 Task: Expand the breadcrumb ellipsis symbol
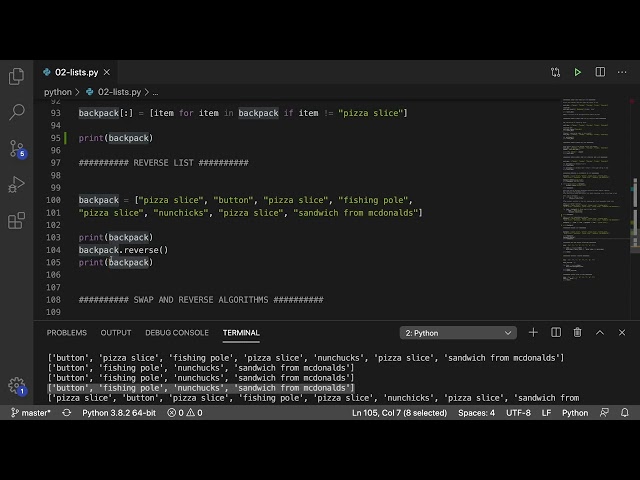click(x=156, y=93)
